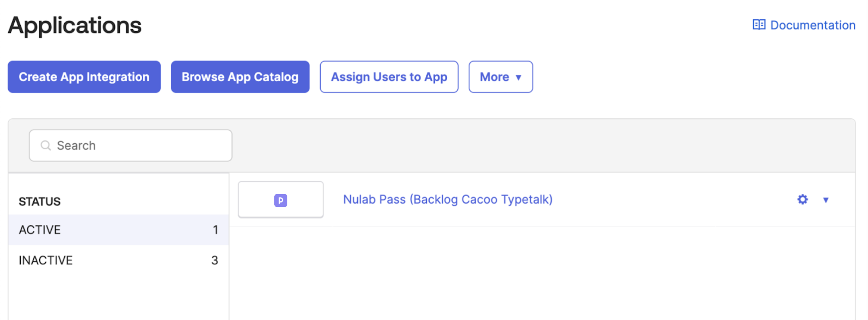Click the Create App Integration button
Image resolution: width=868 pixels, height=320 pixels.
84,77
